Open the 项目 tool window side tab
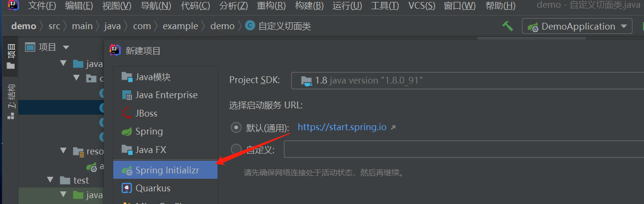This screenshot has width=644, height=204. click(11, 56)
